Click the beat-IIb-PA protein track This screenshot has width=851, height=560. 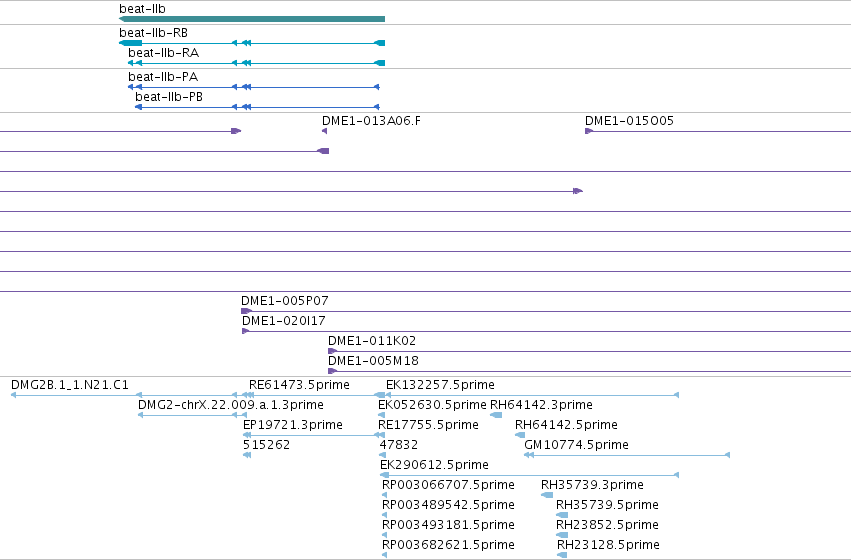point(253,87)
